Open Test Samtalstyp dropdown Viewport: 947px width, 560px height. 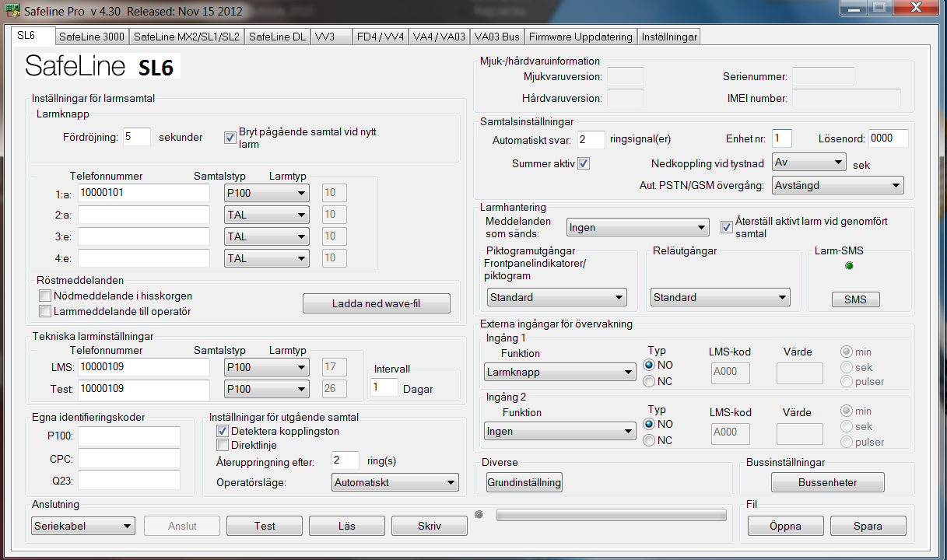click(266, 389)
